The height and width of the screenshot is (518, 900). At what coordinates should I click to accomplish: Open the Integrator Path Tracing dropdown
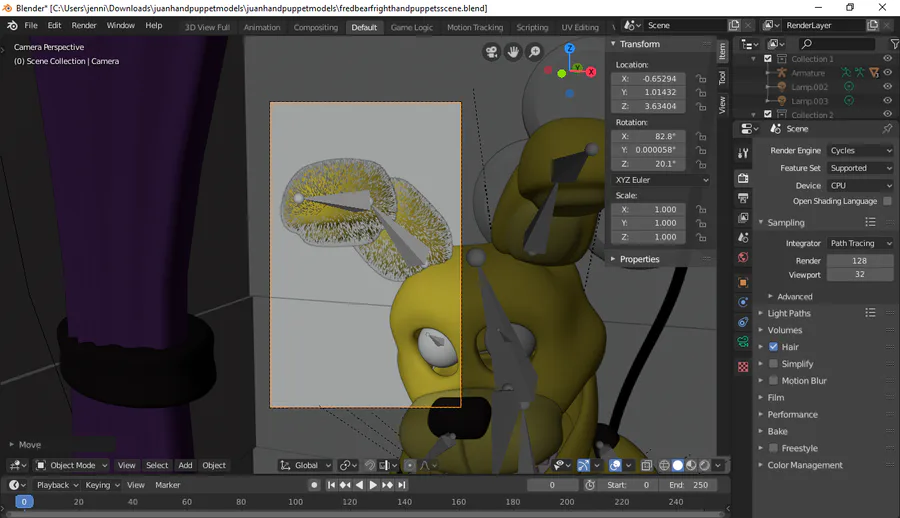point(860,243)
